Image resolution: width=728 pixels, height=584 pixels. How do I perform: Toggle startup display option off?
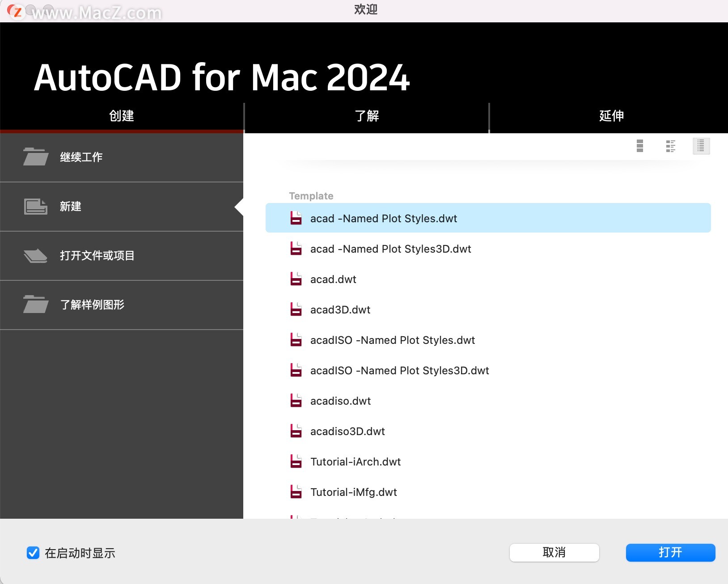click(33, 553)
